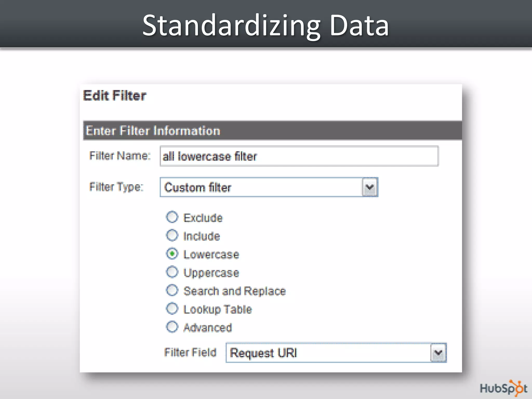The height and width of the screenshot is (399, 532).
Task: Click the Standardizing Data slide title
Action: click(x=265, y=25)
